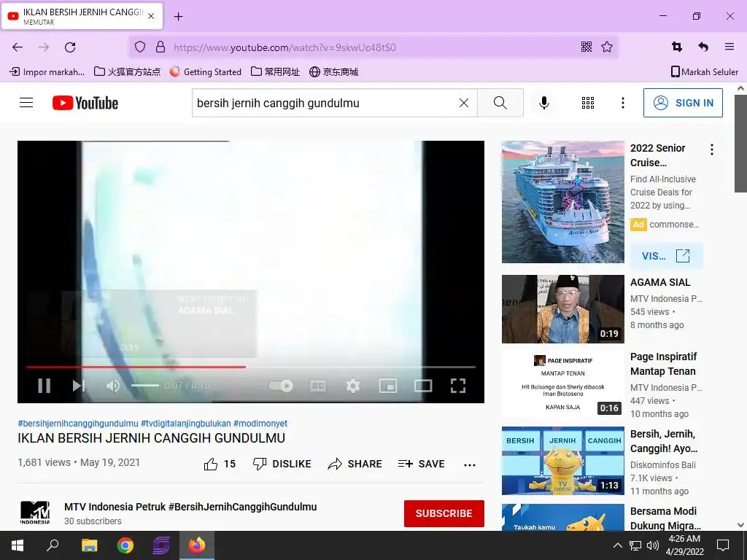The height and width of the screenshot is (560, 747).
Task: Open MTV Indonesia channel avatar
Action: (35, 513)
